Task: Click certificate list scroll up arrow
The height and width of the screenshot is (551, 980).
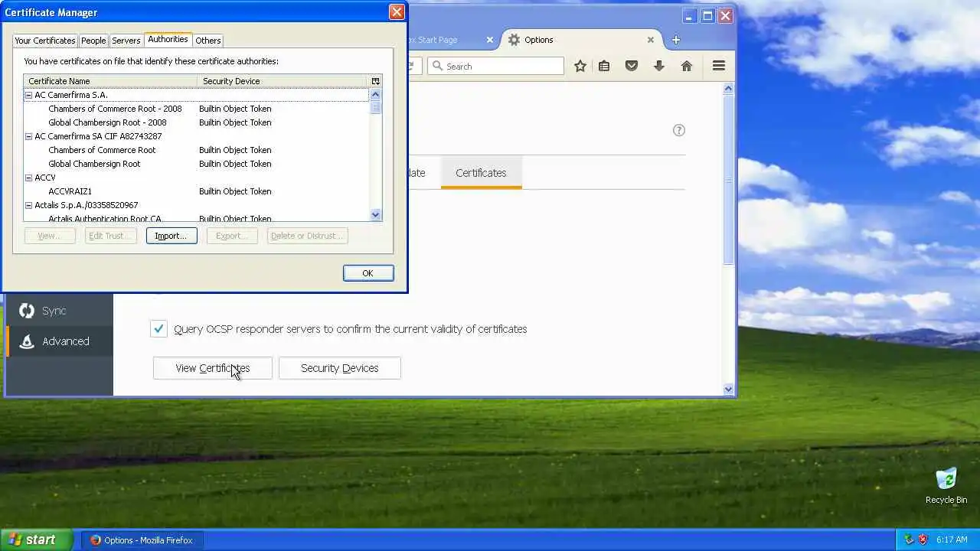Action: [375, 94]
